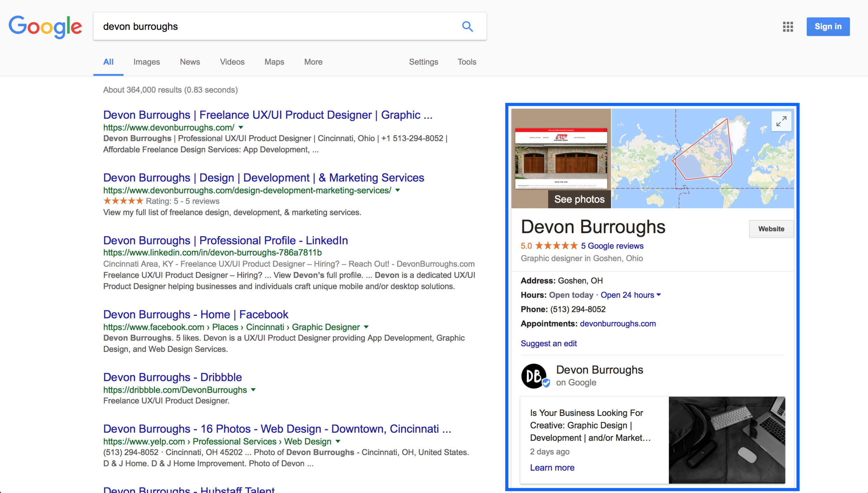Open the Freelance UX/UI Product Designer result
Viewport: 868px width, 493px height.
pyautogui.click(x=268, y=115)
